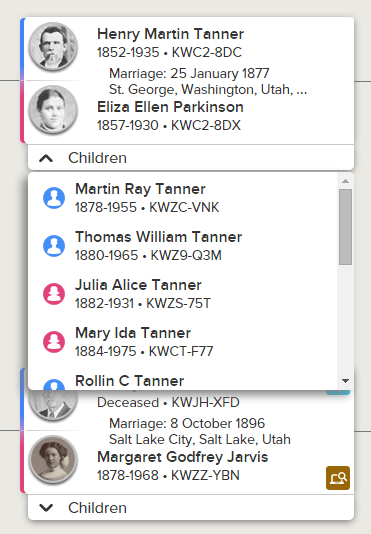The height and width of the screenshot is (534, 371).
Task: Click the 25 January 1877 marriage details
Action: pos(208,81)
